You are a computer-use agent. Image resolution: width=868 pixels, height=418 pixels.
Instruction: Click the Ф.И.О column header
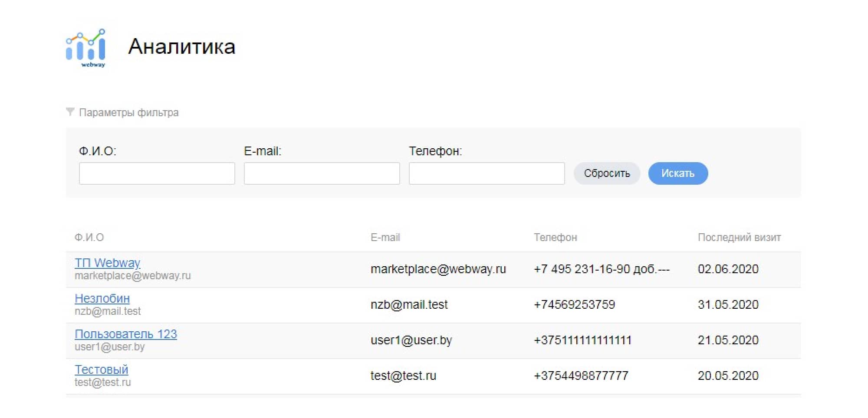click(89, 238)
